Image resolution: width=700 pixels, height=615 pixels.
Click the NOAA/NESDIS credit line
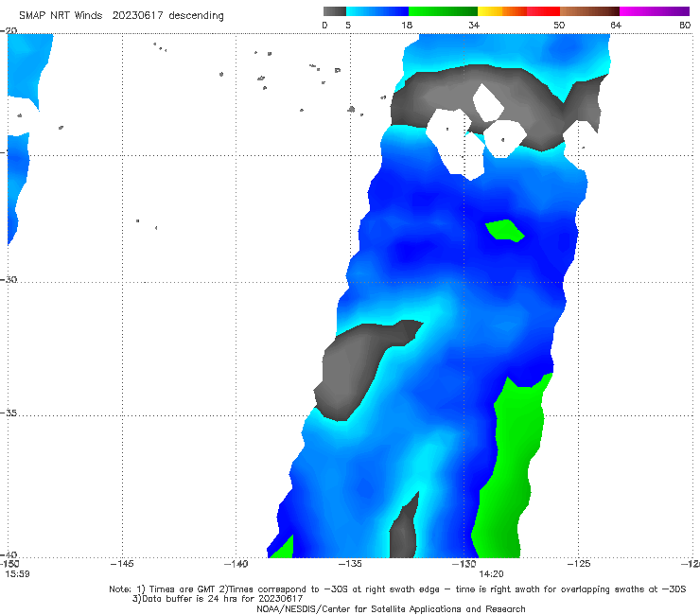coord(391,608)
